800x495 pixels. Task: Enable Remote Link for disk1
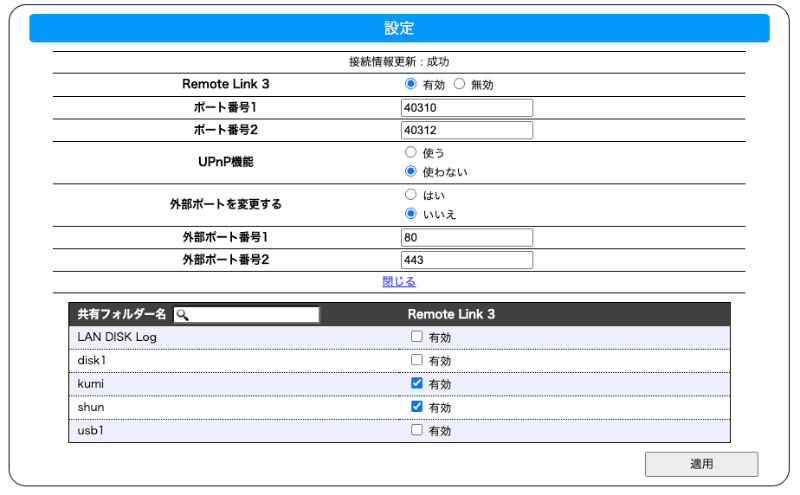coord(417,360)
